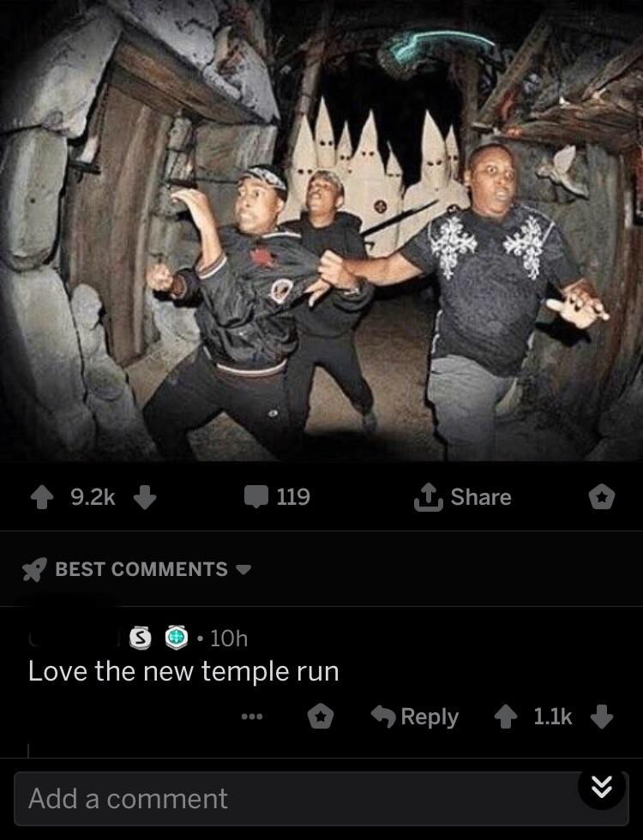Select the 10h comment timestamp
The height and width of the screenshot is (840, 643).
(229, 638)
